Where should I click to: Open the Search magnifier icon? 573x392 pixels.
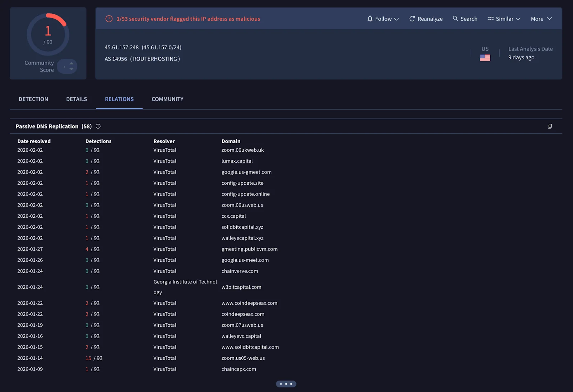pyautogui.click(x=455, y=19)
